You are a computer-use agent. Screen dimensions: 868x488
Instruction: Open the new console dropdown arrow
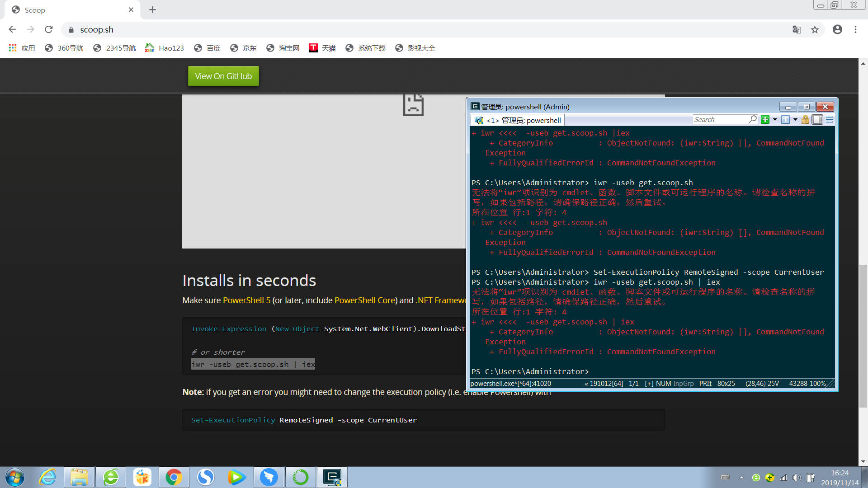pos(775,120)
